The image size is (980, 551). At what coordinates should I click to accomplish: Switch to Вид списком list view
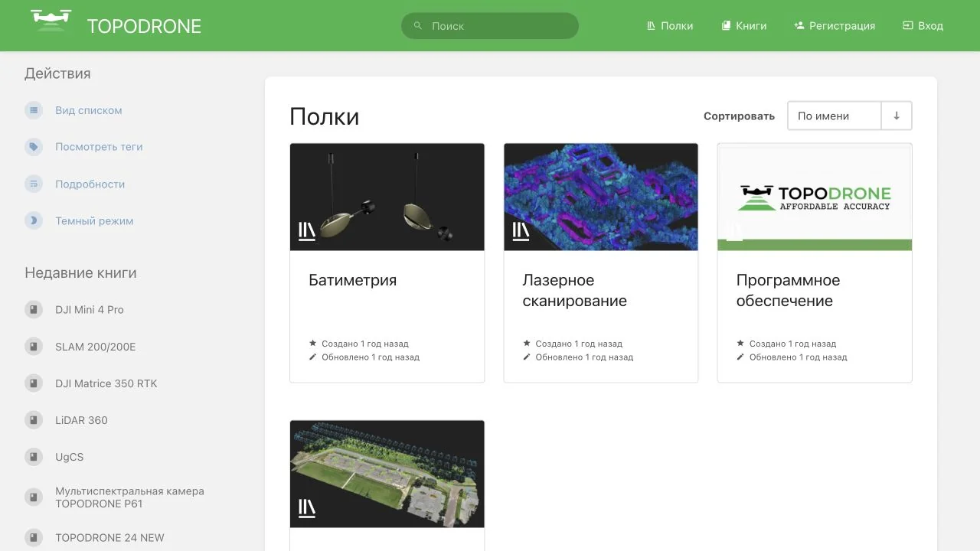89,110
